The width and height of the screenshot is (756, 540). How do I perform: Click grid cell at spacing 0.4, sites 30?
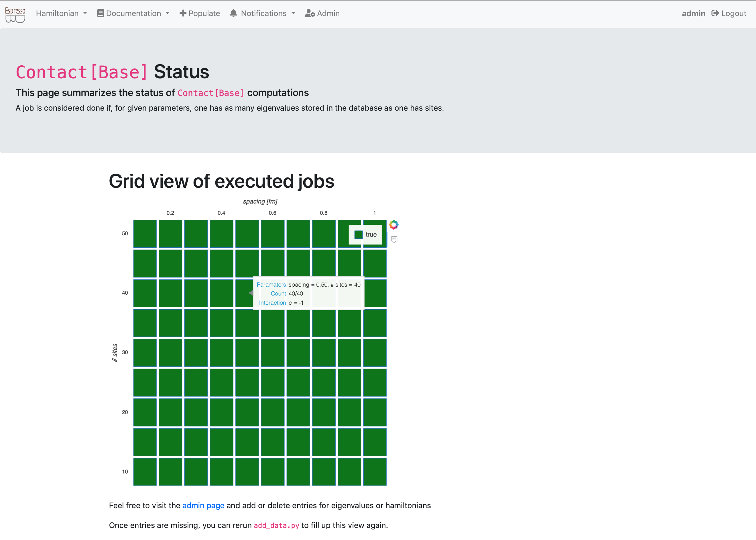click(x=222, y=353)
